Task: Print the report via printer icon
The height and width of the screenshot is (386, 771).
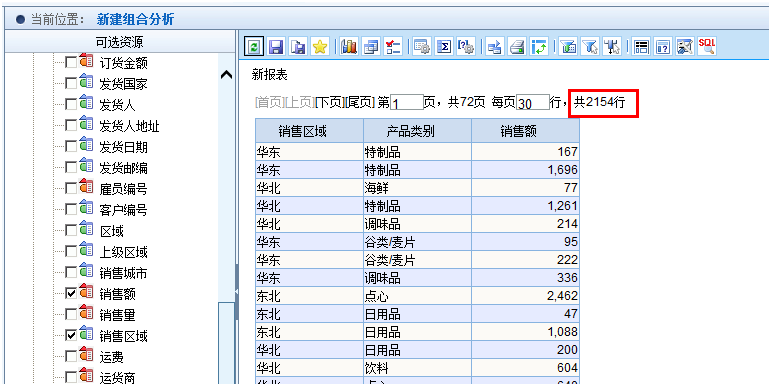Action: click(x=516, y=47)
